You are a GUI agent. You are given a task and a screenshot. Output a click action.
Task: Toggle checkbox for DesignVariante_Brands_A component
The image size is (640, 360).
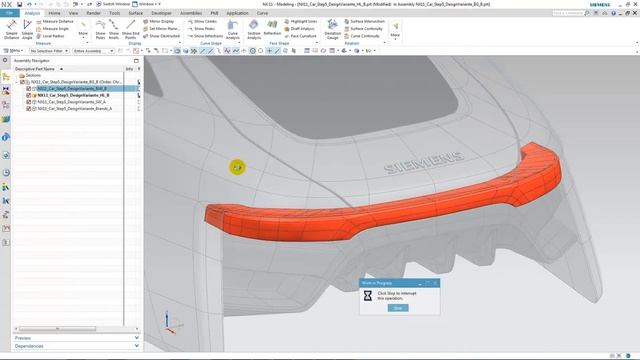[x=29, y=109]
